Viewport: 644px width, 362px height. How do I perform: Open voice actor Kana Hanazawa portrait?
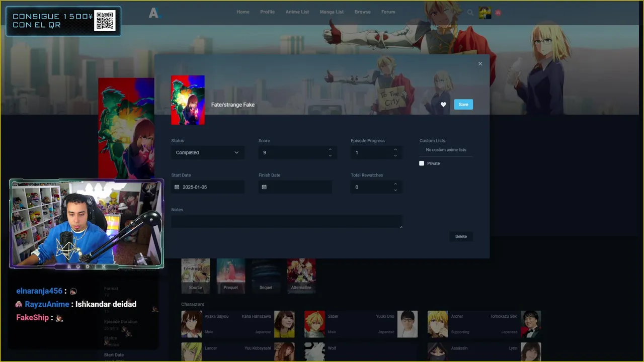(x=284, y=324)
